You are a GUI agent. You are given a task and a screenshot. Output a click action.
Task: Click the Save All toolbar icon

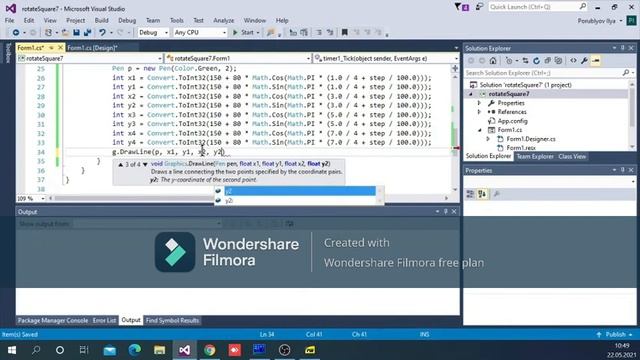(x=87, y=32)
